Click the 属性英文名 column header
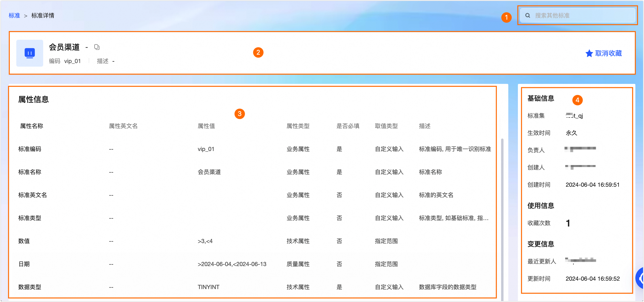The image size is (644, 302). click(x=123, y=126)
